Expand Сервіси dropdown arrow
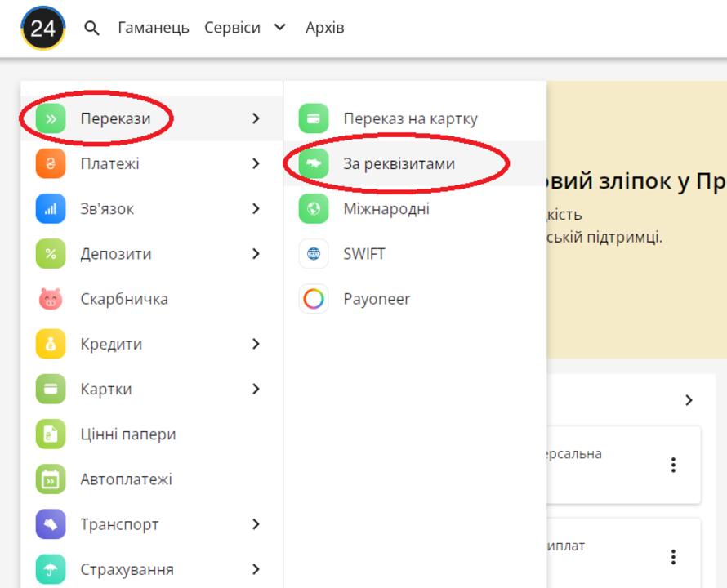Image resolution: width=727 pixels, height=588 pixels. click(x=279, y=28)
